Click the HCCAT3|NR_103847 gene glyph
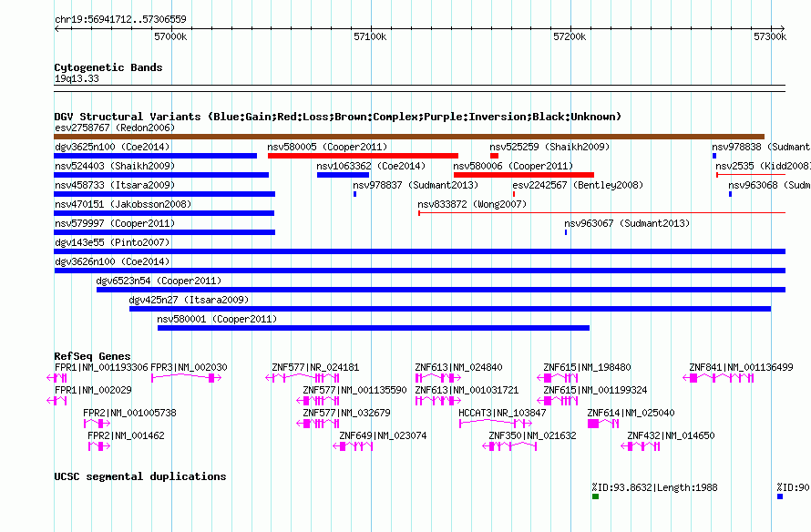Viewport: 811px width, 532px height. [496, 424]
